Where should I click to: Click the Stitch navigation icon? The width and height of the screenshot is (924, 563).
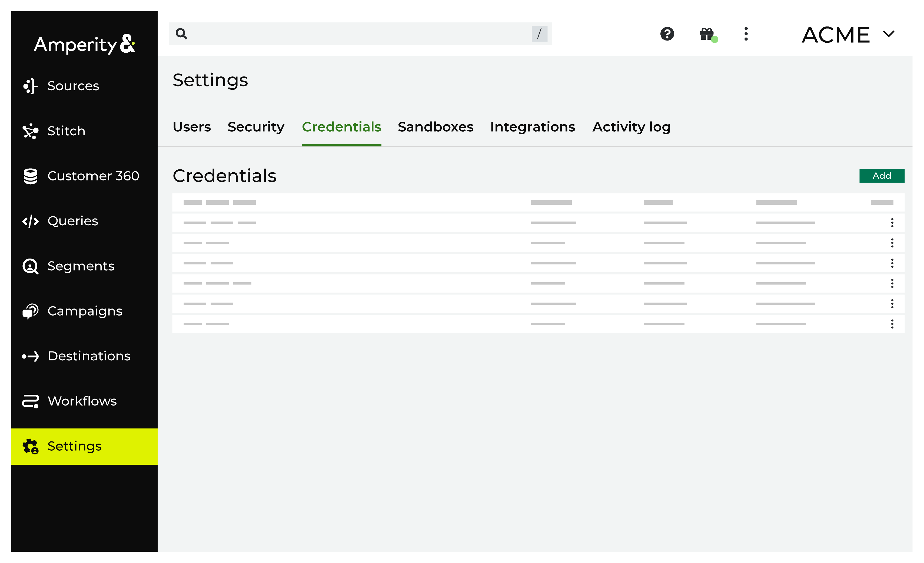(x=30, y=130)
